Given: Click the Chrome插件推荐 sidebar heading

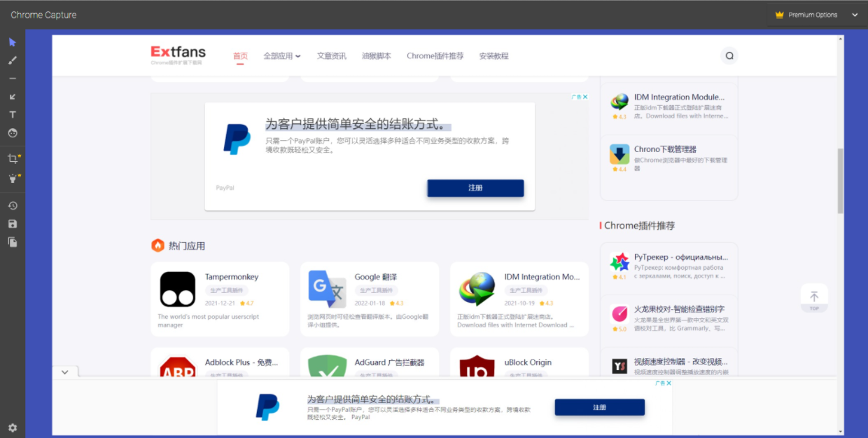Looking at the screenshot, I should click(x=639, y=226).
